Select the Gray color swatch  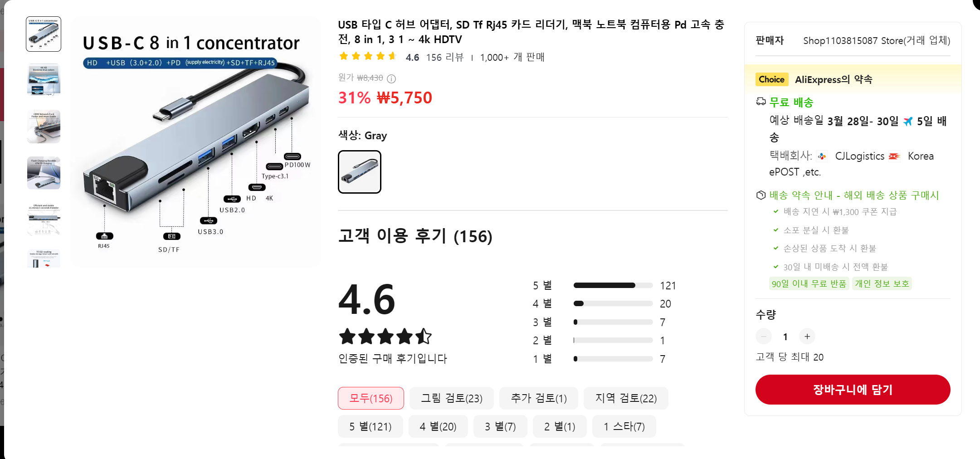[x=360, y=172]
